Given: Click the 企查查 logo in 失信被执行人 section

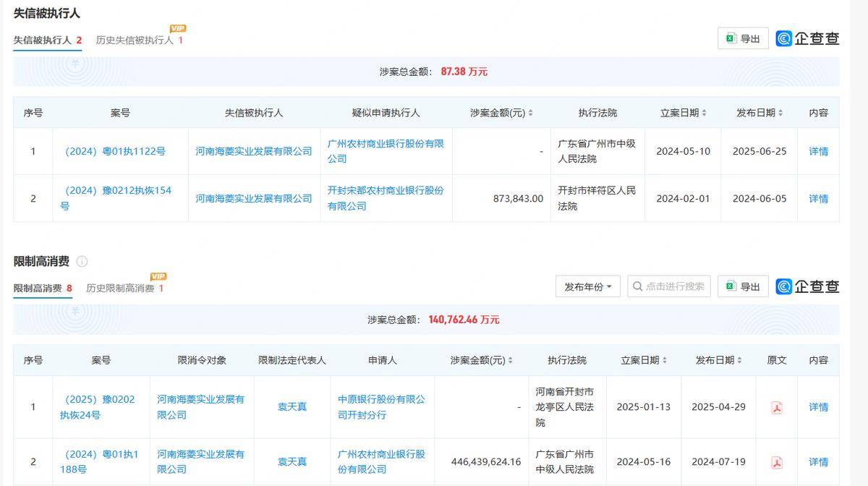Looking at the screenshot, I should [807, 38].
